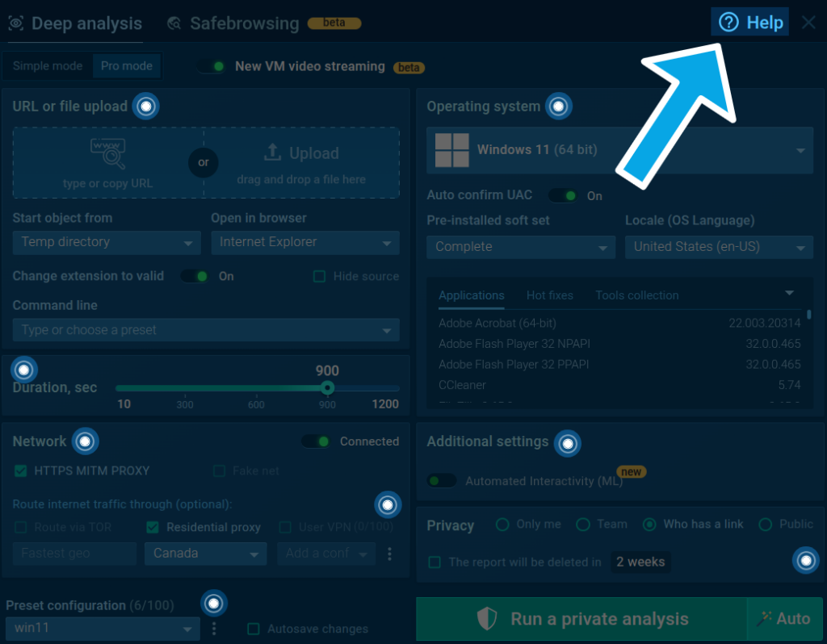Click hint marker next to Operating system
Image resolution: width=827 pixels, height=644 pixels.
tap(559, 107)
